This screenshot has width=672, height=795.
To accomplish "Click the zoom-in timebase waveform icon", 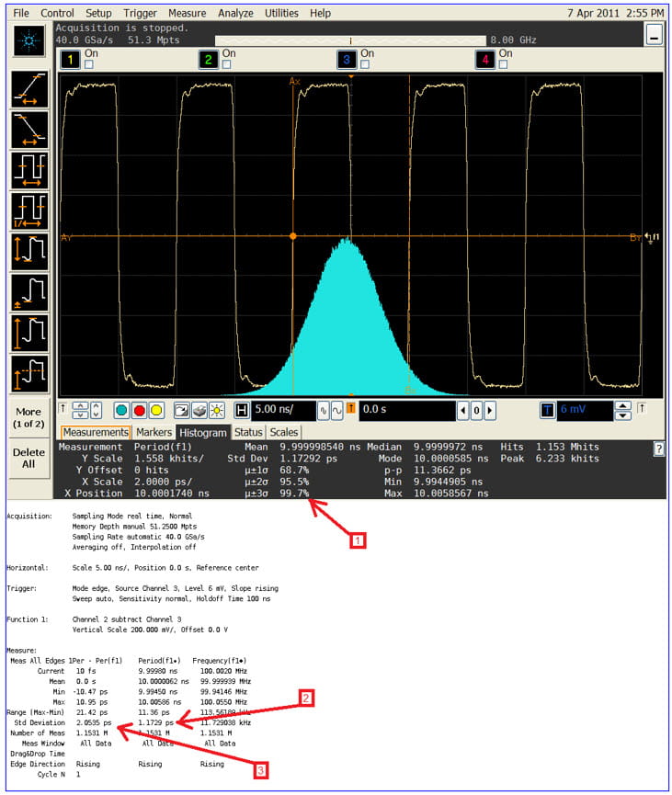I will coord(337,411).
